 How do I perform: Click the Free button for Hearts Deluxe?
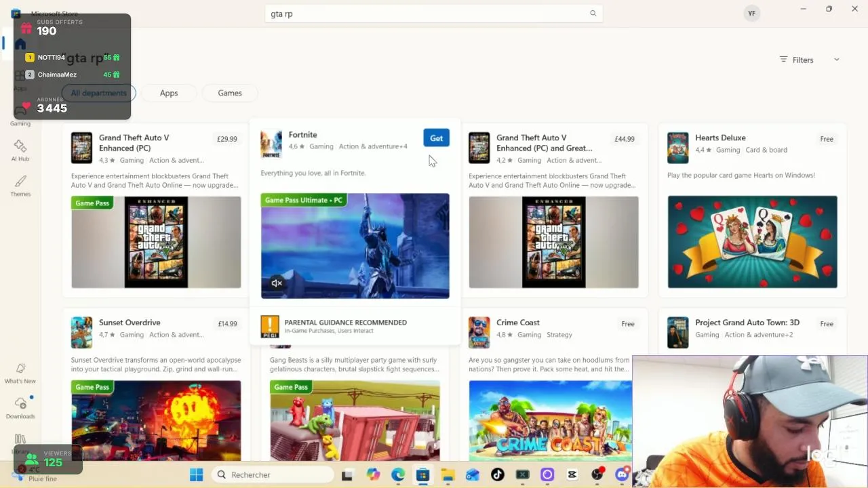pyautogui.click(x=827, y=139)
